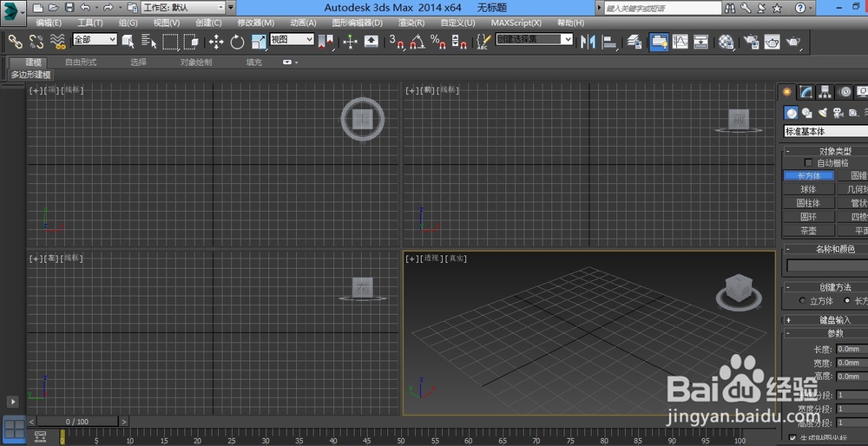Screen dimensions: 868x446
Task: Click Render Production teapot icon
Action: [793, 42]
